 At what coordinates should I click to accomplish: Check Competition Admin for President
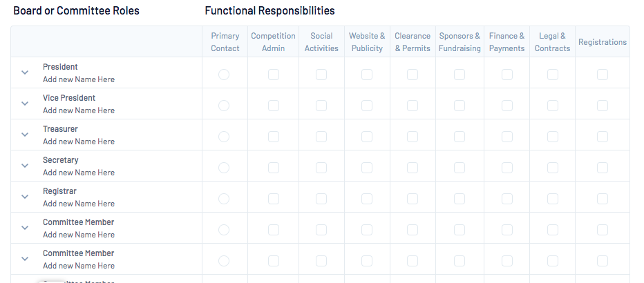[274, 75]
